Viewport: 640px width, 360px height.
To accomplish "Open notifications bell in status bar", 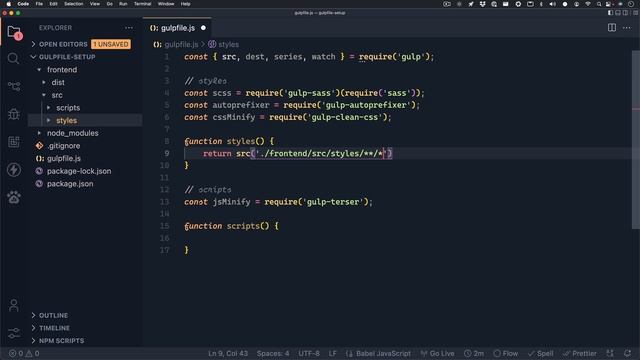I will tap(627, 353).
